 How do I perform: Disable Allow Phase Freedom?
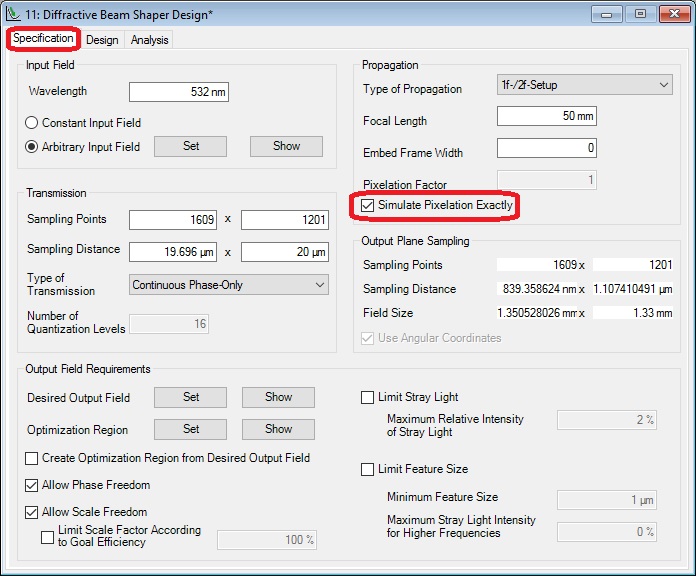click(33, 485)
